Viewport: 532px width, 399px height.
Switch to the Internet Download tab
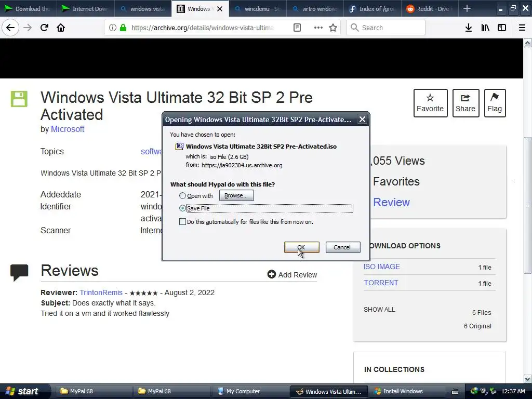point(86,8)
